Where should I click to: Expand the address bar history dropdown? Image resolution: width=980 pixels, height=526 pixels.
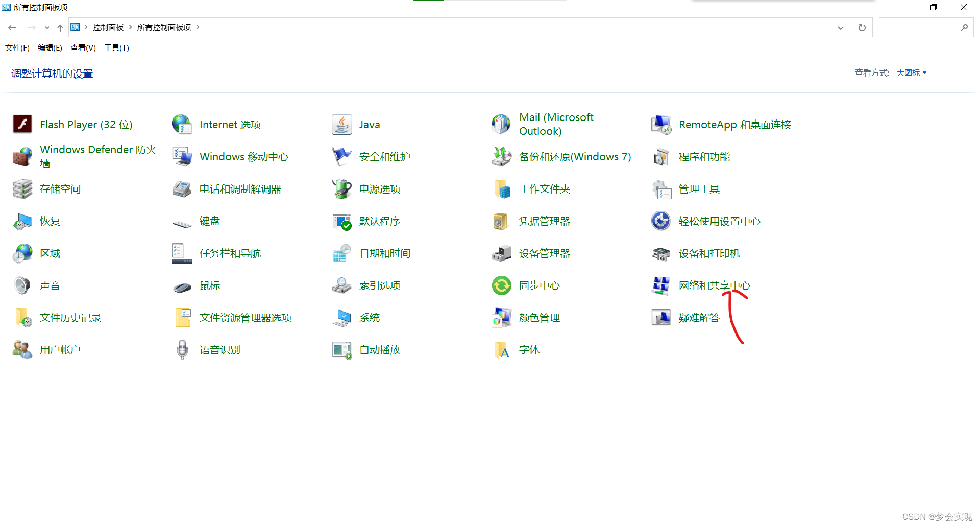pos(841,28)
